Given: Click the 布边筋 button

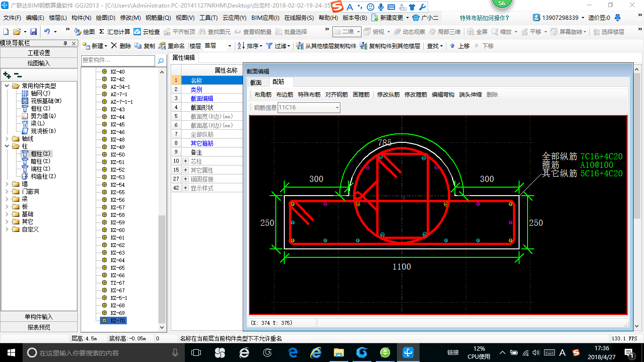Looking at the screenshot, I should click(x=285, y=95).
